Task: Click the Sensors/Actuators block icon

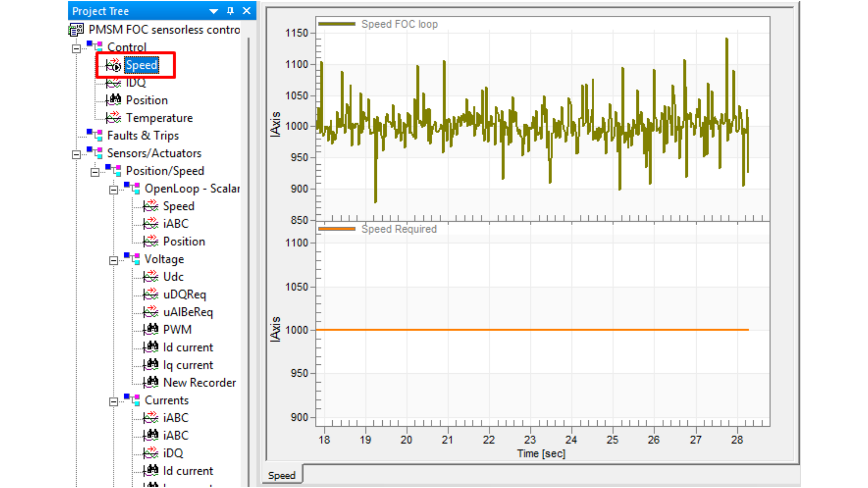Action: (x=95, y=153)
